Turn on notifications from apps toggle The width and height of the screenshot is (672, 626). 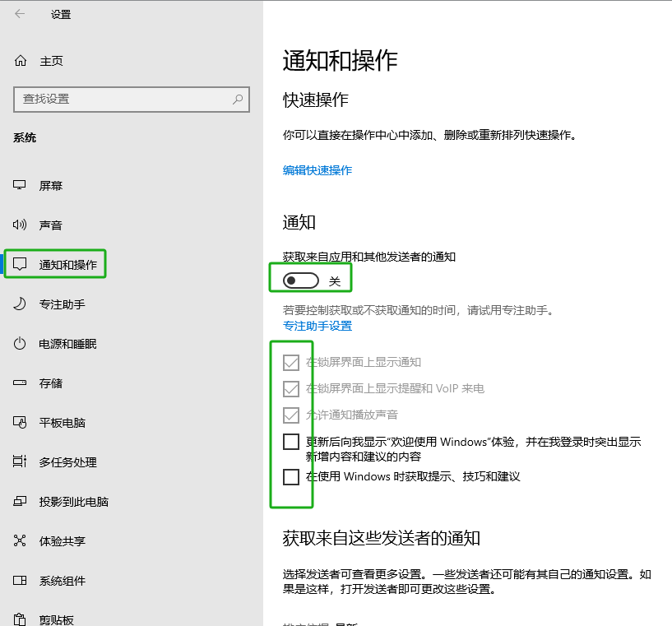point(300,281)
